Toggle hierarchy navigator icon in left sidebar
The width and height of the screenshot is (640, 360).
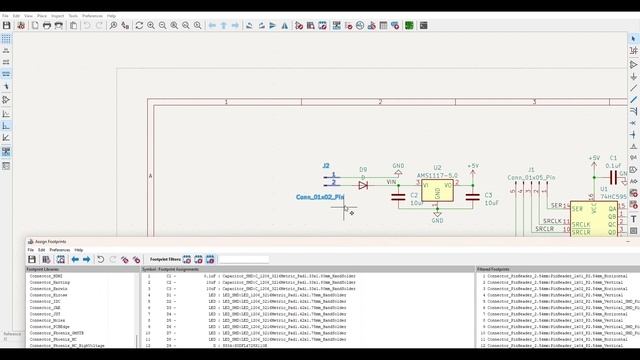(x=6, y=152)
